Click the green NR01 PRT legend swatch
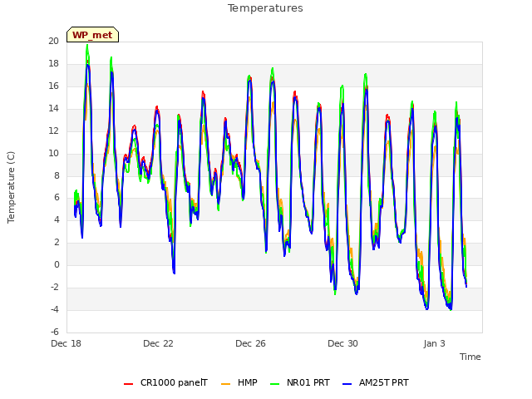Image resolution: width=532 pixels, height=399 pixels. (x=275, y=384)
